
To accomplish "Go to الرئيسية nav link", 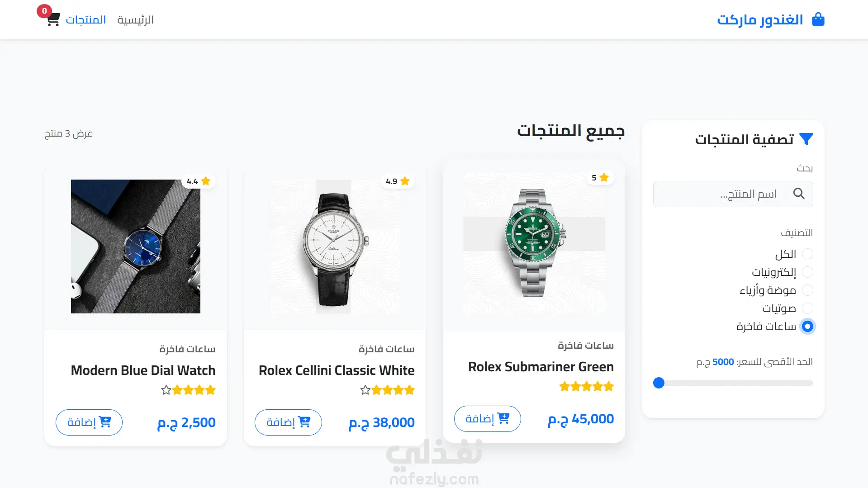I will point(135,20).
